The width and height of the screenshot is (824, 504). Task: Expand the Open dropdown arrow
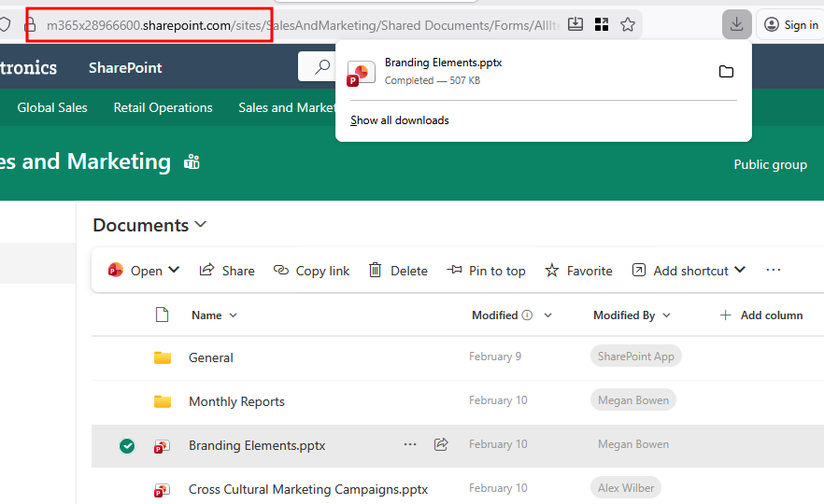174,271
